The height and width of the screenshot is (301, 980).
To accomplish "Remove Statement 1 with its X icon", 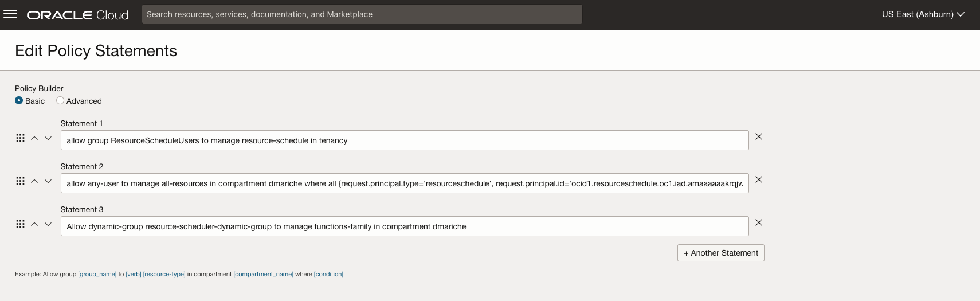I will click(x=759, y=137).
